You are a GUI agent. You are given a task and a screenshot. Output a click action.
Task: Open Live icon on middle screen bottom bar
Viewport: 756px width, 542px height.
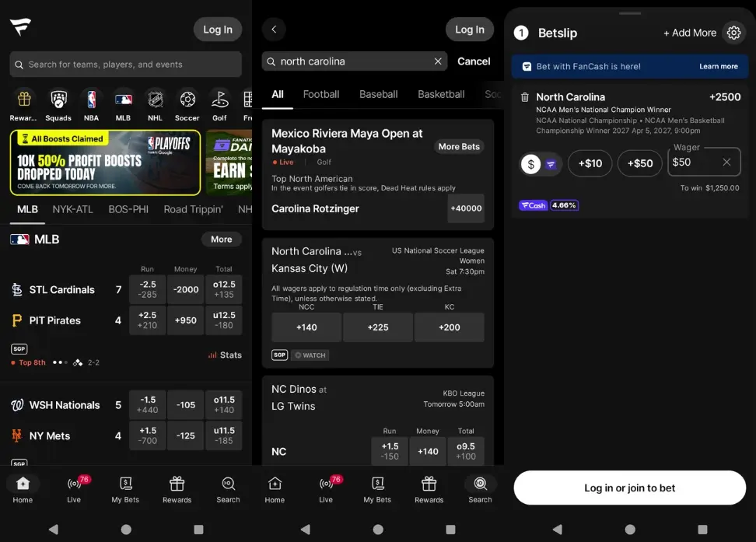tap(326, 484)
